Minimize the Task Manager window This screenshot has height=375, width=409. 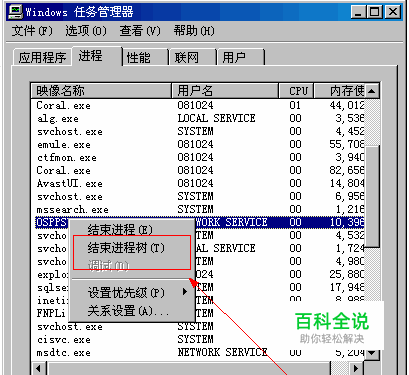(x=358, y=12)
